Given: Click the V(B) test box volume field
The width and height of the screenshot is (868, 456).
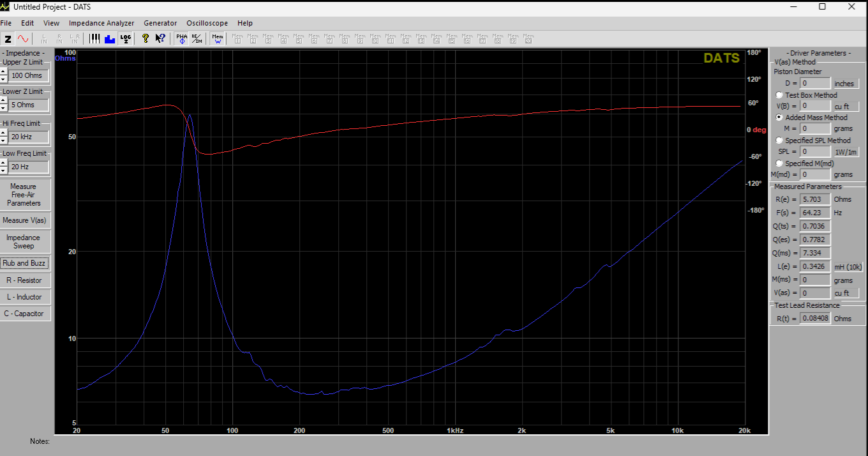Looking at the screenshot, I should coord(815,106).
